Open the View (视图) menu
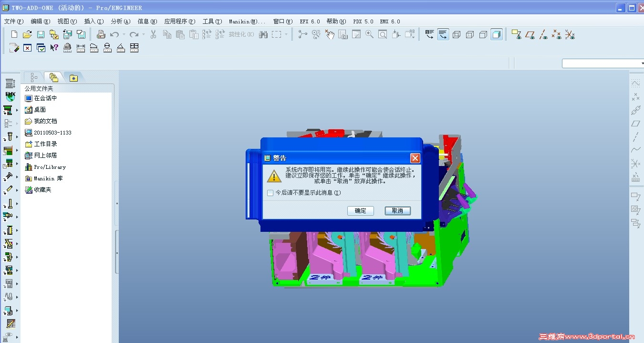Image resolution: width=644 pixels, height=343 pixels. pyautogui.click(x=67, y=21)
